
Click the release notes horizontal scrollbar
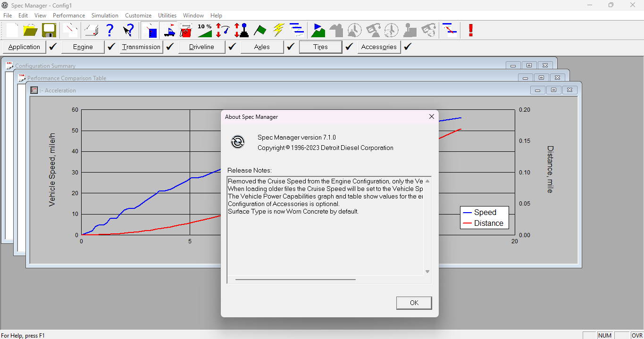pyautogui.click(x=295, y=279)
